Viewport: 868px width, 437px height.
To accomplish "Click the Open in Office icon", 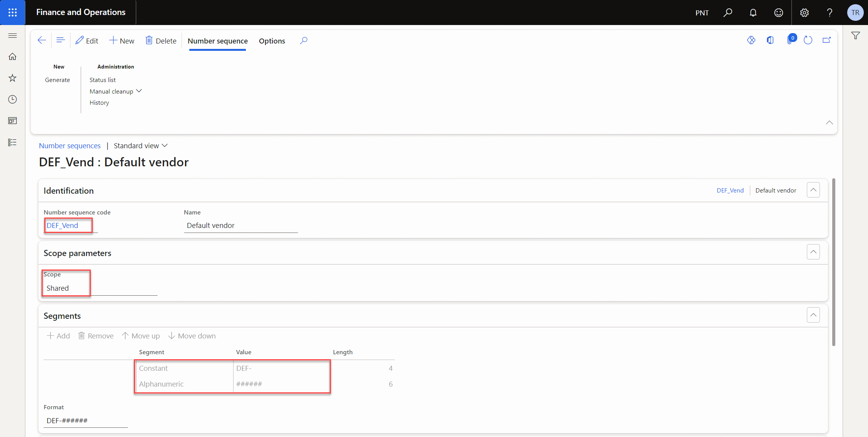I will (x=770, y=40).
